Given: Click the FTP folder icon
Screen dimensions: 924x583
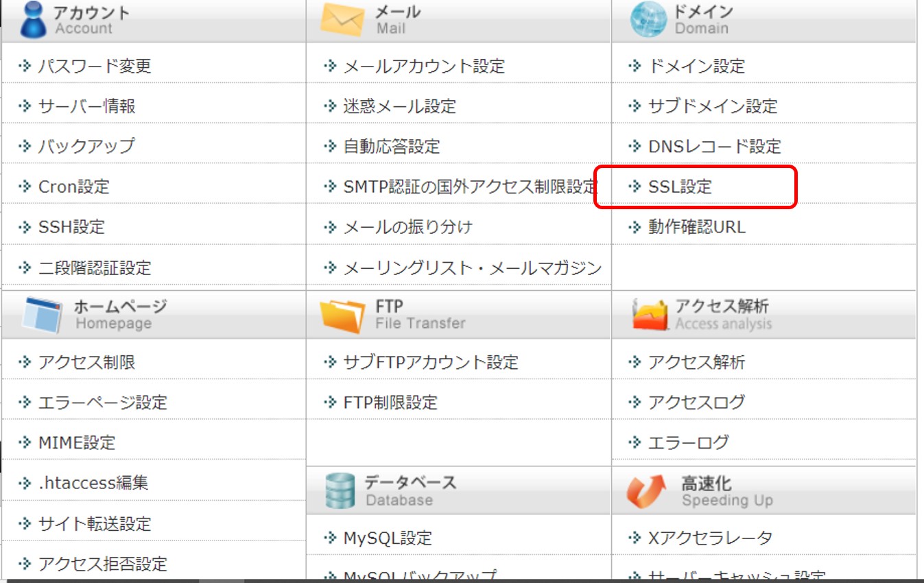Looking at the screenshot, I should [x=342, y=316].
